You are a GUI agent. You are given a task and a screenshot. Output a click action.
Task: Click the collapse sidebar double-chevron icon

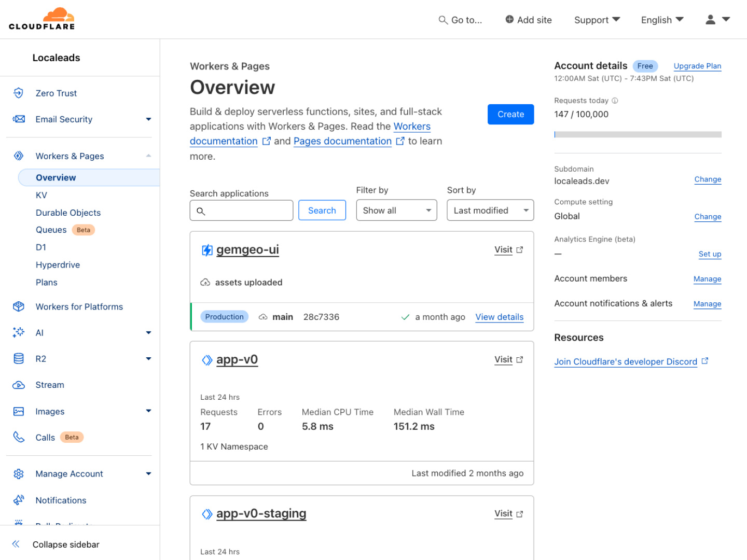[16, 544]
